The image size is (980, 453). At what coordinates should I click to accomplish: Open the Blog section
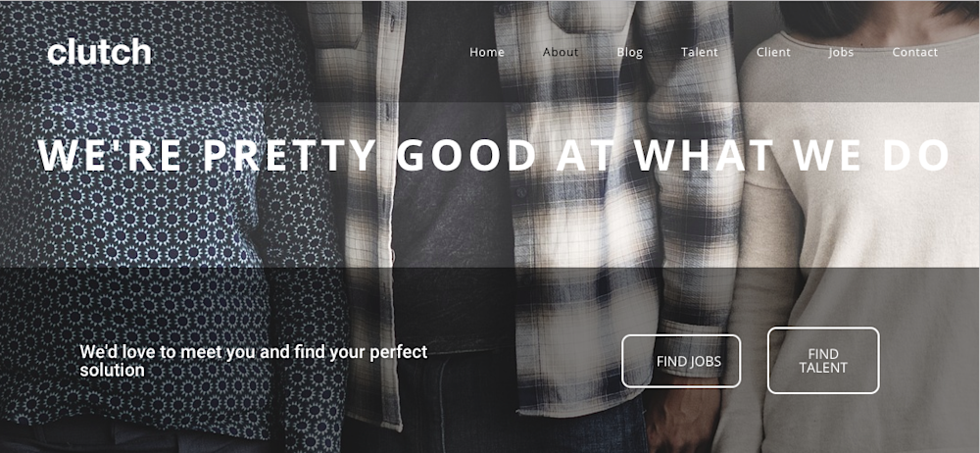629,53
